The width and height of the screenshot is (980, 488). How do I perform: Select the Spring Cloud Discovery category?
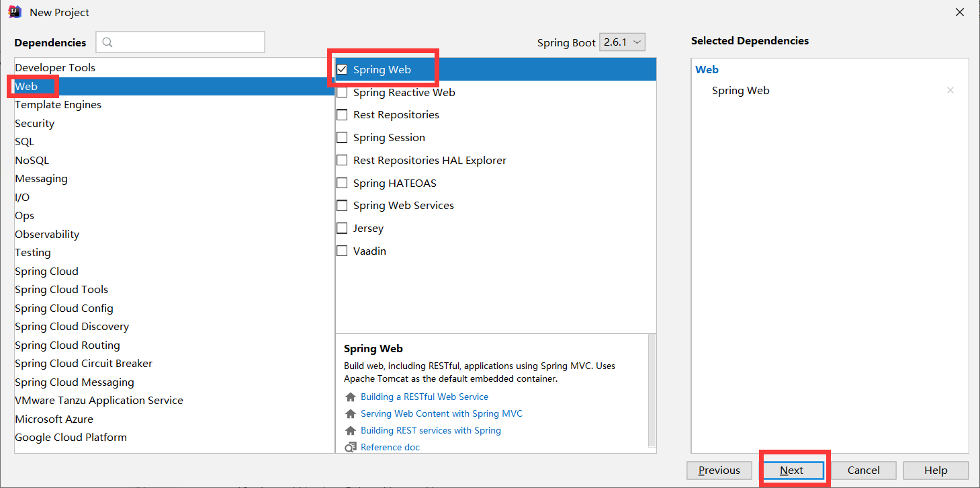click(x=175, y=327)
